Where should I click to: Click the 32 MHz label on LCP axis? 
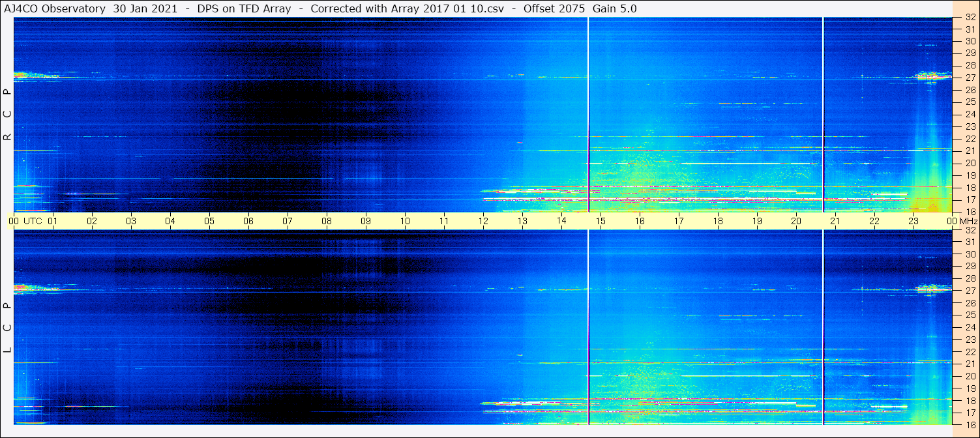click(x=970, y=230)
